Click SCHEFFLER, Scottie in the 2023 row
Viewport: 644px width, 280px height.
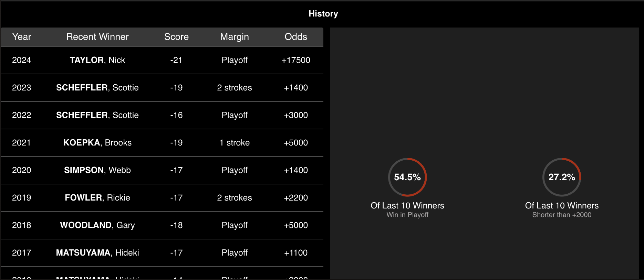(97, 88)
